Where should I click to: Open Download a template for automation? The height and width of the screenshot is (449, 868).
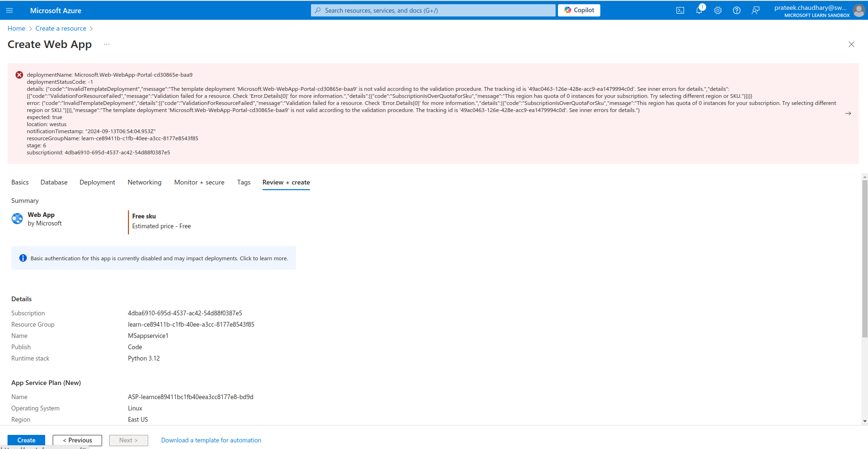tap(211, 440)
